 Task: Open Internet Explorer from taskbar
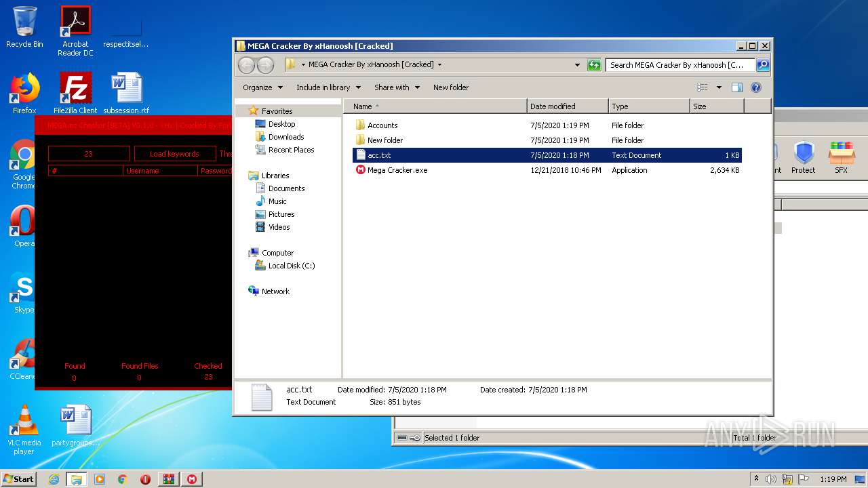[54, 479]
